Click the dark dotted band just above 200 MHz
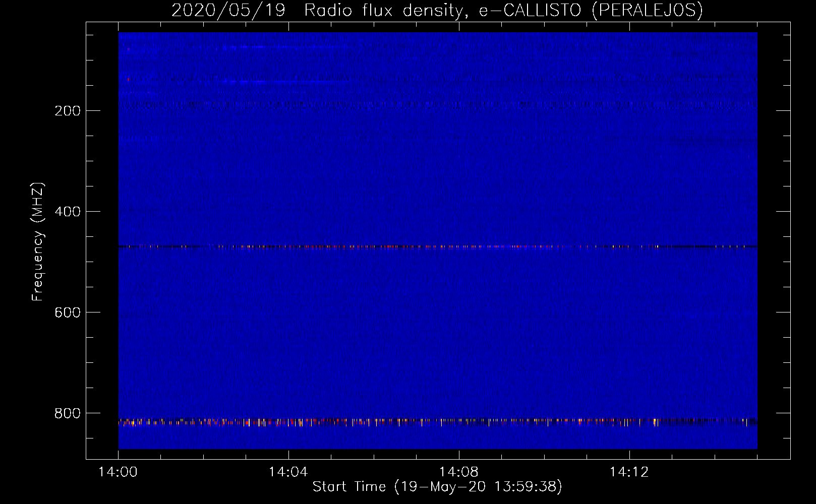 438,104
